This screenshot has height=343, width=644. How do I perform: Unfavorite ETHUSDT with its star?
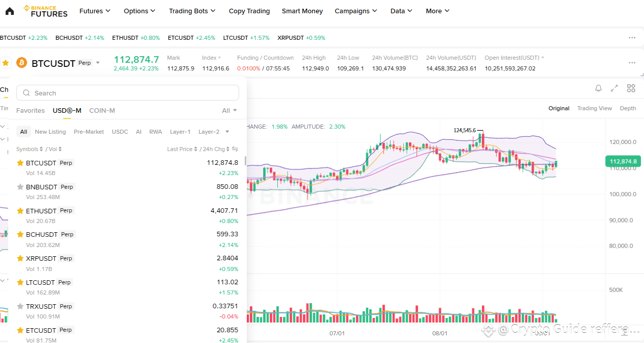(x=20, y=211)
